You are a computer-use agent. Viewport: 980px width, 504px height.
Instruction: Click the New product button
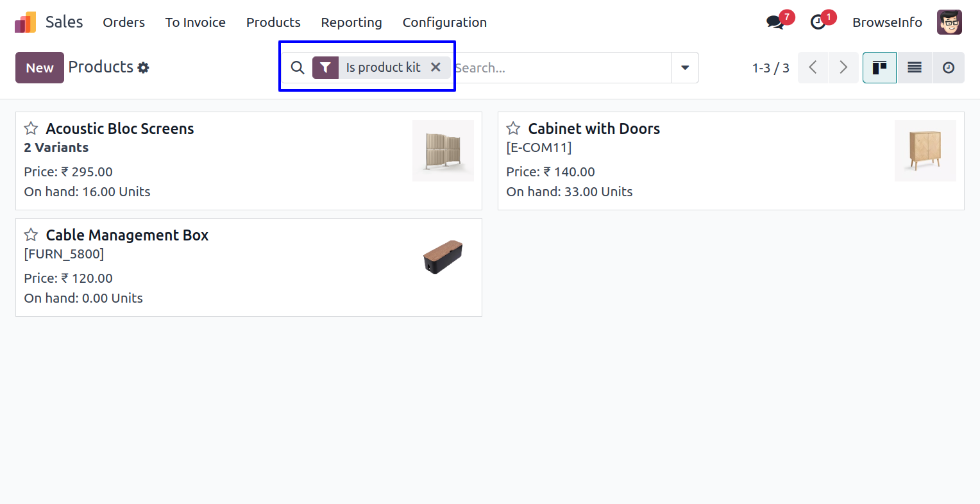tap(40, 68)
